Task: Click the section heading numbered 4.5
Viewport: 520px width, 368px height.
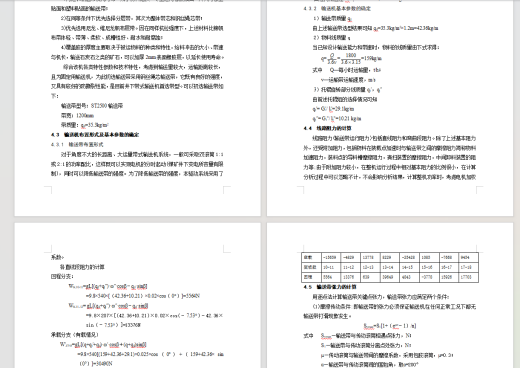Action: [330, 287]
